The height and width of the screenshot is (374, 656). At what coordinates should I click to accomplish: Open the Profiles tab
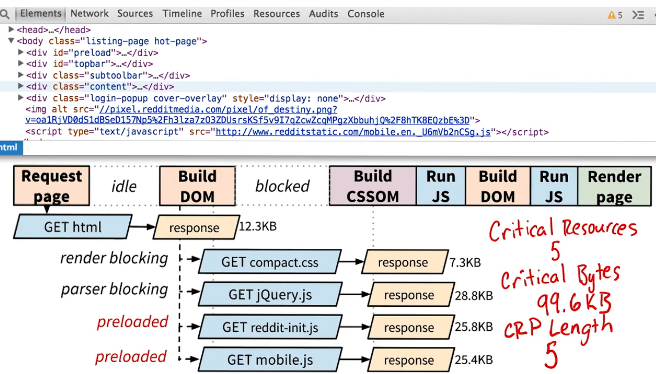click(x=227, y=13)
